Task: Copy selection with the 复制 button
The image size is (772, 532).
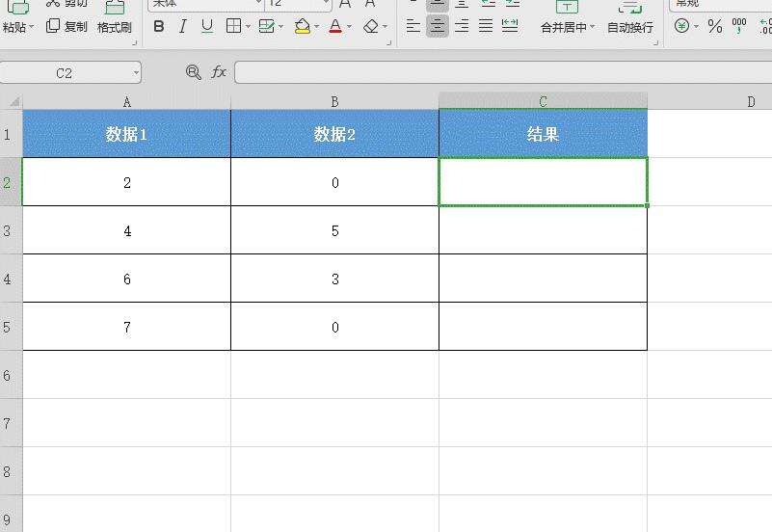Action: (x=67, y=26)
